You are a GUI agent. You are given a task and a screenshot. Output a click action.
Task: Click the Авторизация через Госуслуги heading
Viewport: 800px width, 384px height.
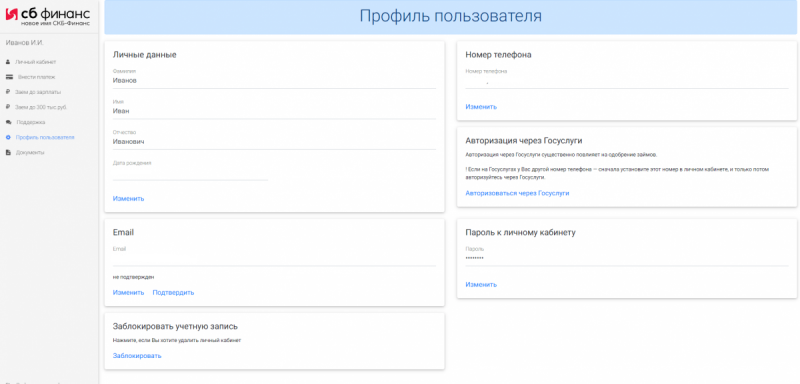click(523, 141)
